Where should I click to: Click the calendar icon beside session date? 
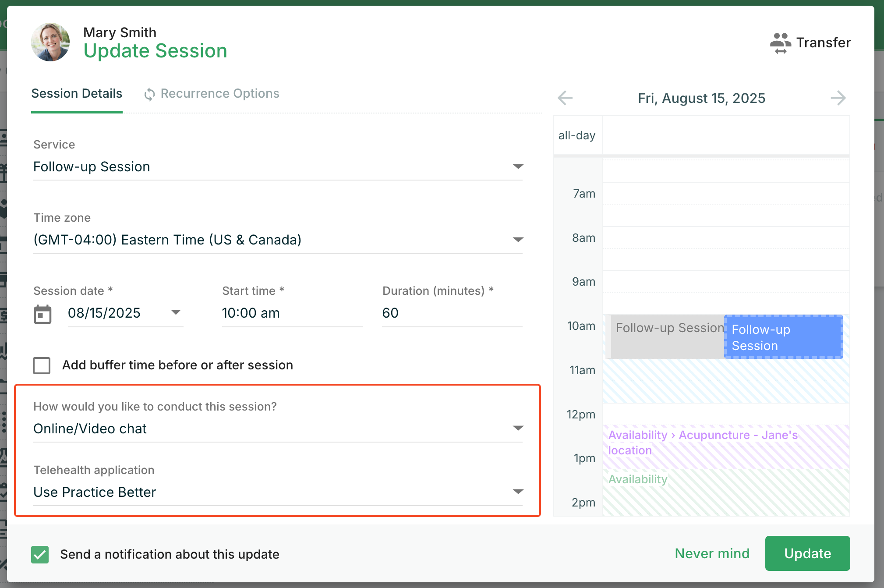pyautogui.click(x=42, y=314)
